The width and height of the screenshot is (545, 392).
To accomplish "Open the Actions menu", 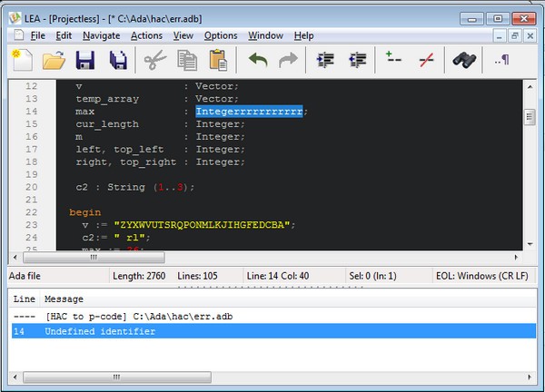I will (146, 35).
